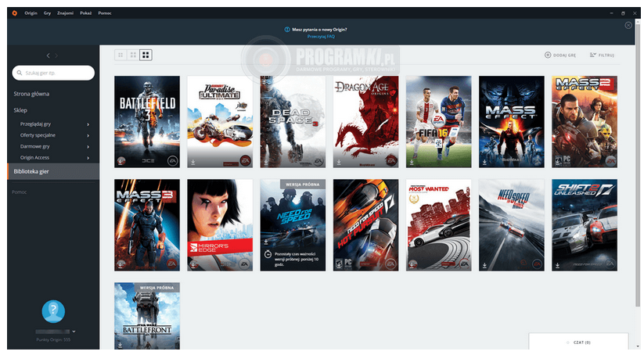Click Dodaj grę button
The height and width of the screenshot is (355, 644).
coord(560,55)
